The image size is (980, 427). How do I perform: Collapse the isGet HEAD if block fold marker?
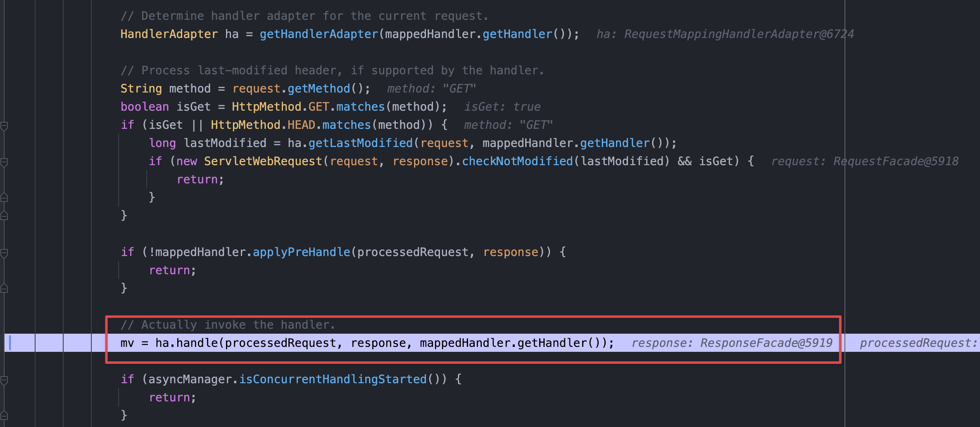[x=4, y=126]
